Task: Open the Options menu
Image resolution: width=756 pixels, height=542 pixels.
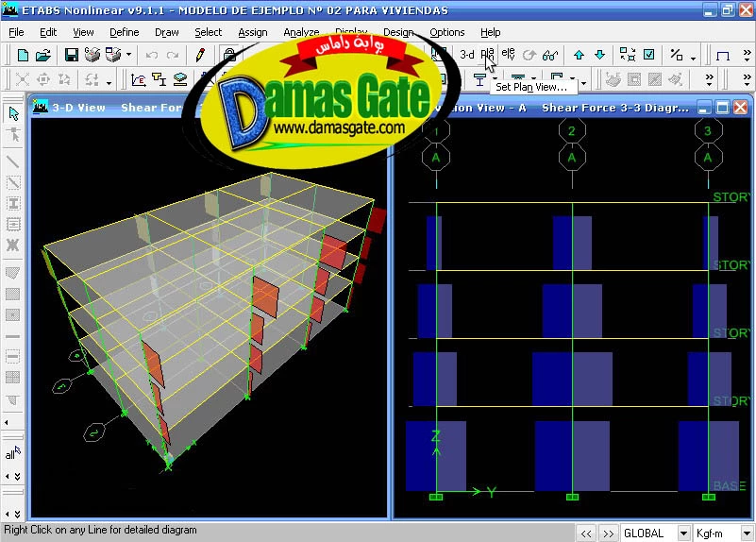Action: point(447,32)
